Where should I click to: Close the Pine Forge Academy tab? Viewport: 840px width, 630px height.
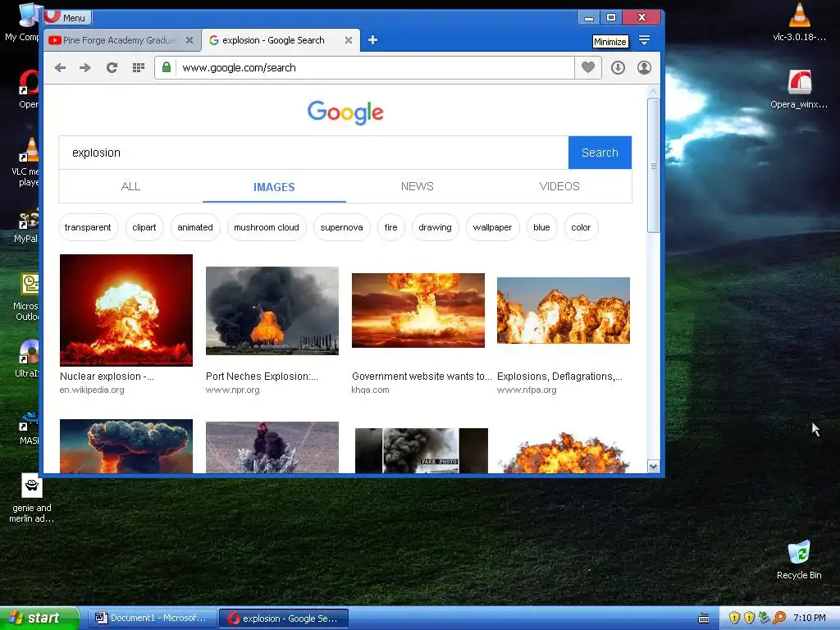click(x=189, y=40)
